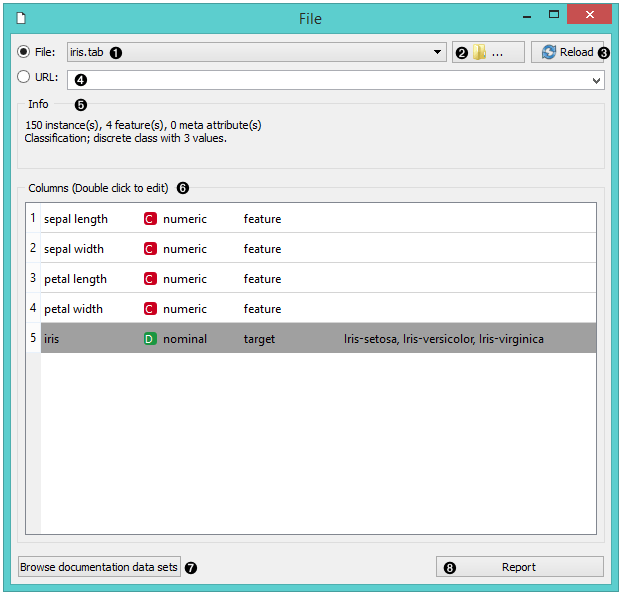Select the File radio button
This screenshot has height=595, width=622.
tap(24, 52)
